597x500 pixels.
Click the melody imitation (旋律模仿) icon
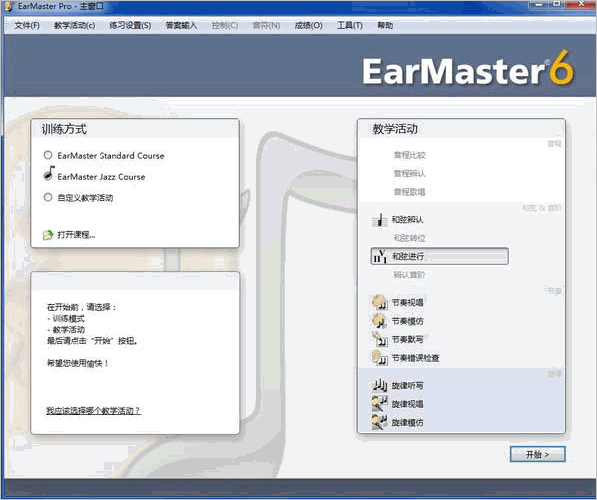point(380,422)
